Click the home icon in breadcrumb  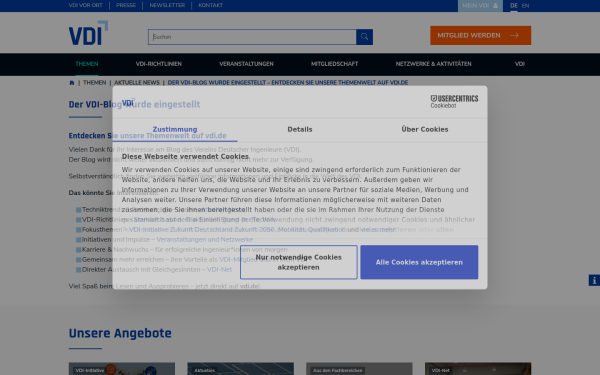click(72, 83)
